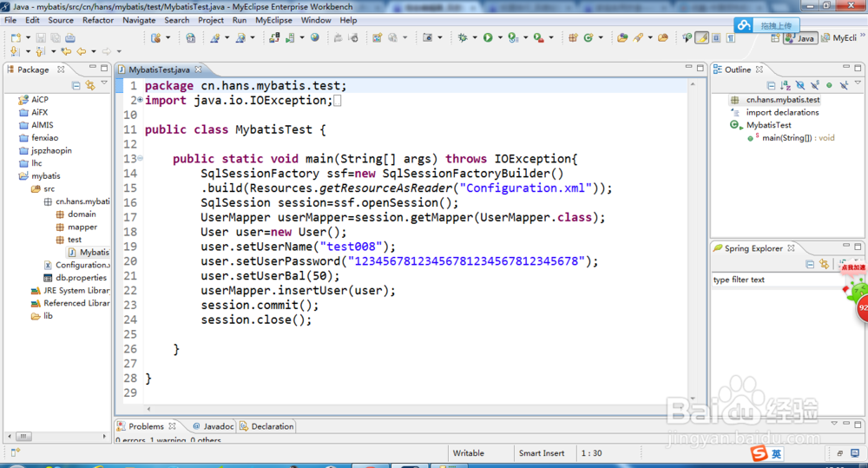Viewport: 868px width, 468px height.
Task: Click the web browser globe icon
Action: (x=314, y=37)
